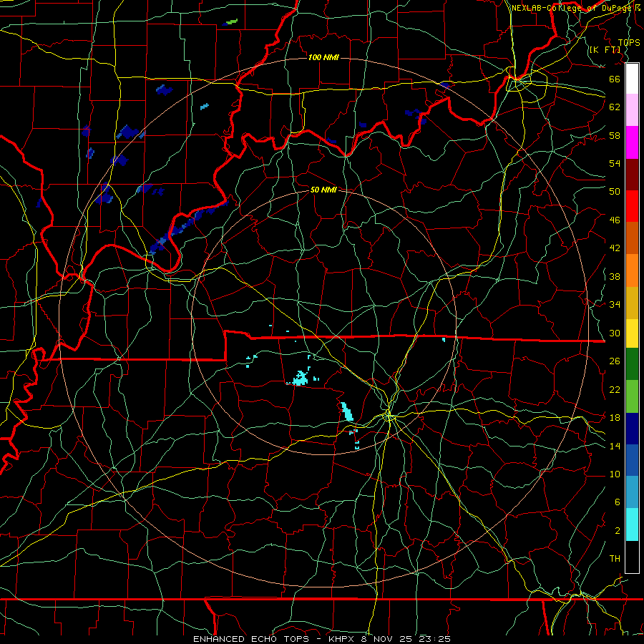Click the '54' scale value

tap(615, 163)
